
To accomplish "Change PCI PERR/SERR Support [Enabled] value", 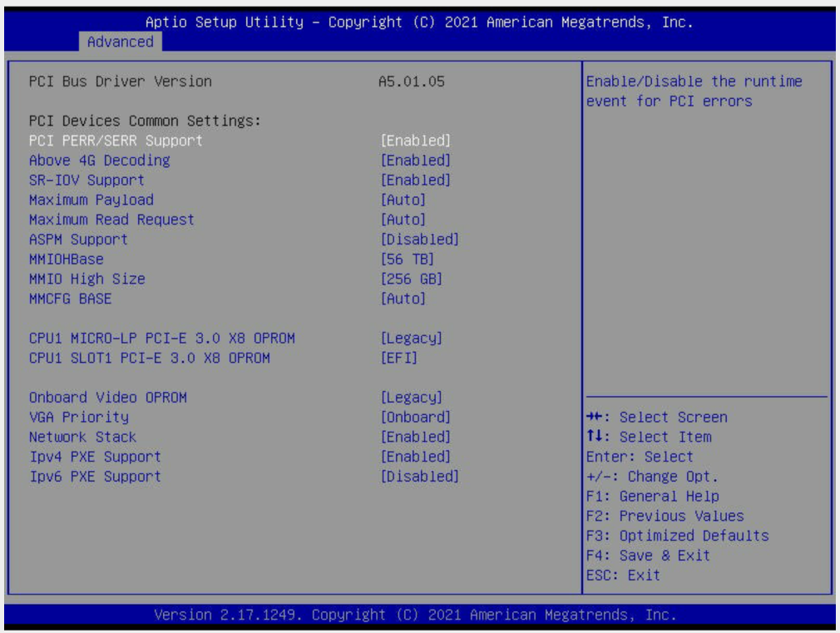I will tap(415, 141).
